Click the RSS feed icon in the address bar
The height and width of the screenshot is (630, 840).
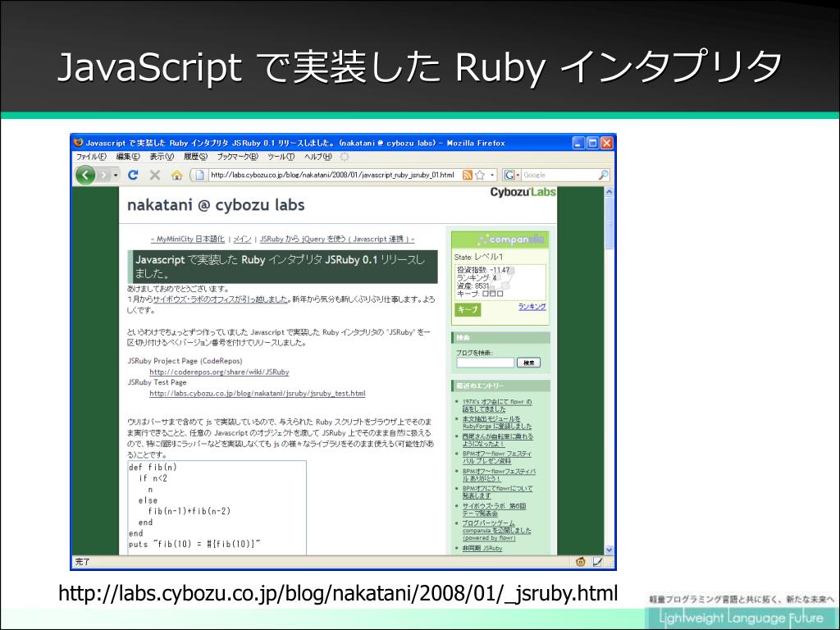click(467, 175)
